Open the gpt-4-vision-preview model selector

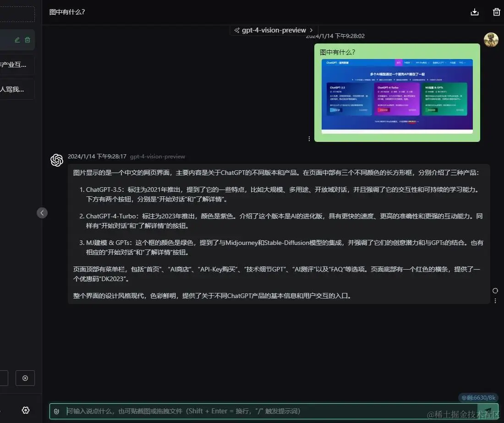tap(274, 30)
